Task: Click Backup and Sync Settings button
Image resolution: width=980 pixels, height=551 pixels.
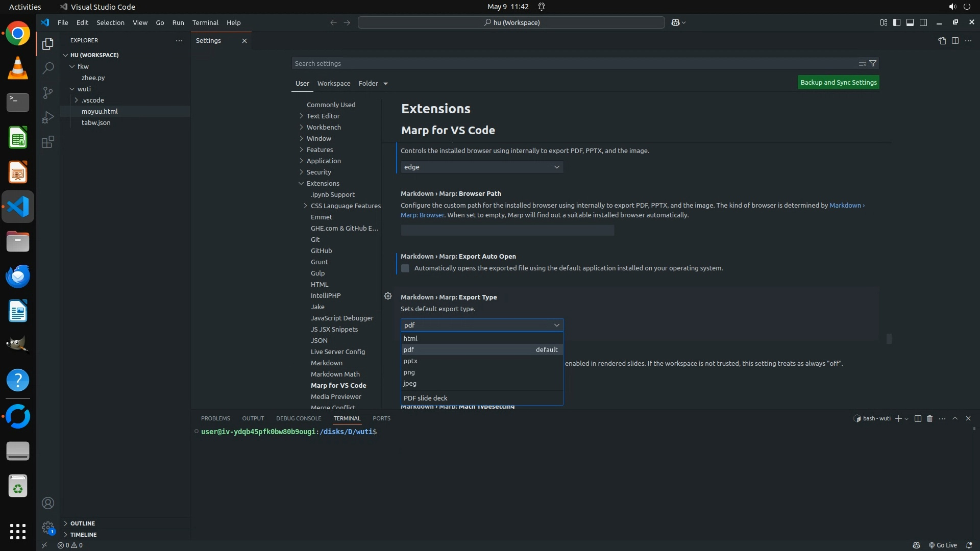Action: click(838, 82)
